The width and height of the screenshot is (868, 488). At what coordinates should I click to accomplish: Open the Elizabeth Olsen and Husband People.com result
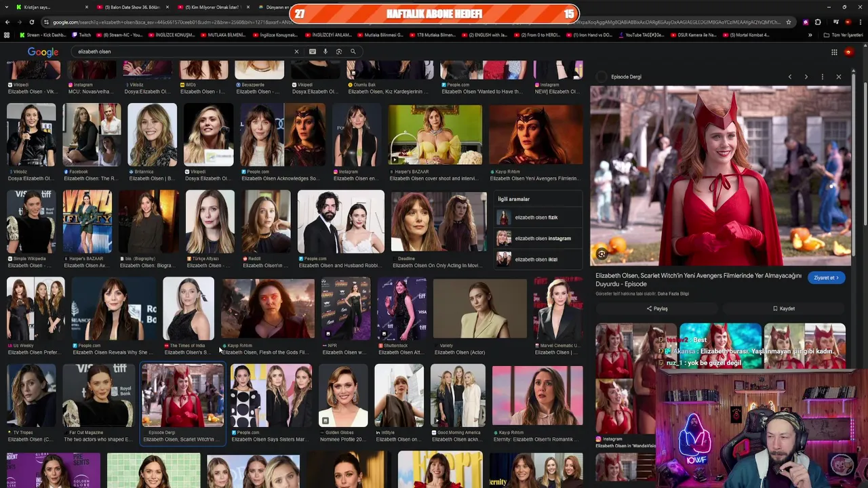[341, 222]
